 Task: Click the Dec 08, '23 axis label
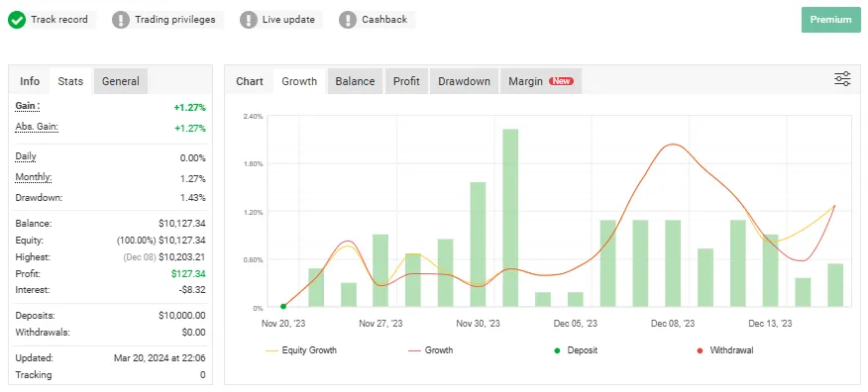(x=673, y=324)
